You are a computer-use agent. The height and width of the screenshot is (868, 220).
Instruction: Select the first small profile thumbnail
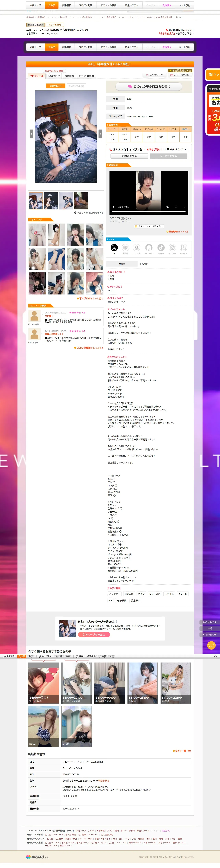[36, 201]
